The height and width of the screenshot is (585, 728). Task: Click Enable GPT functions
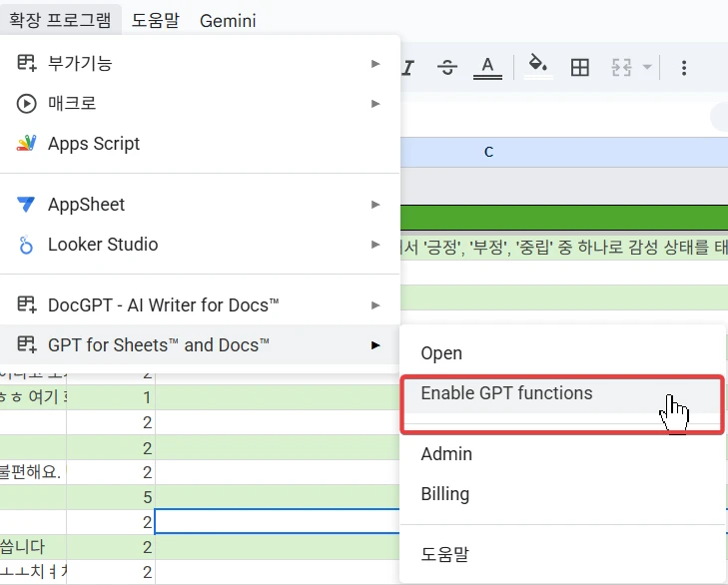pos(506,393)
